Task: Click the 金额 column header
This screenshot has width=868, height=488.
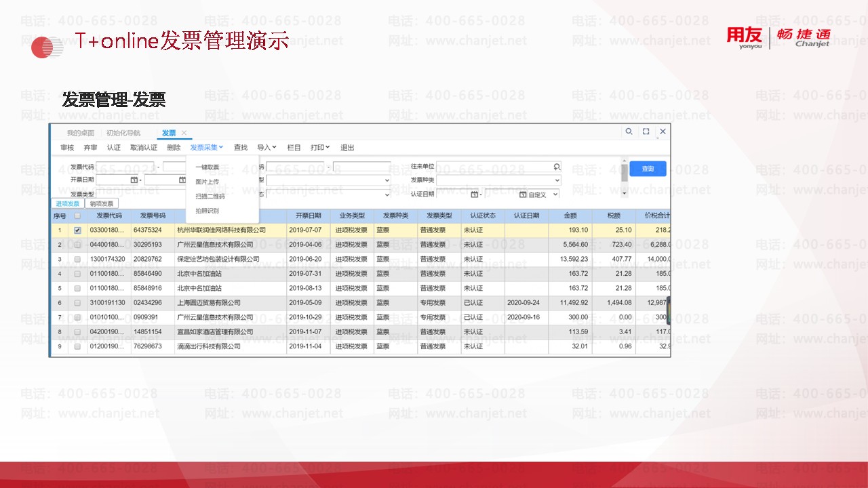Action: (x=570, y=216)
